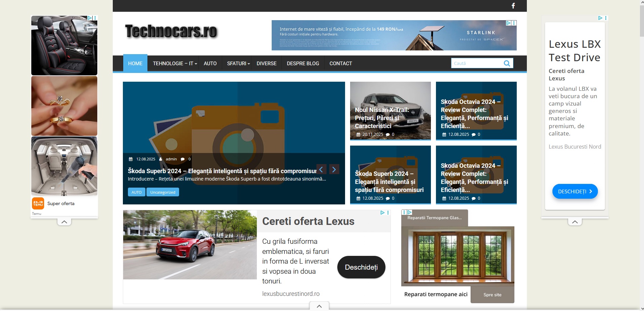Viewport: 644px width, 311px height.
Task: Click Lexus LBX Test Drive ad headline
Action: tap(575, 51)
